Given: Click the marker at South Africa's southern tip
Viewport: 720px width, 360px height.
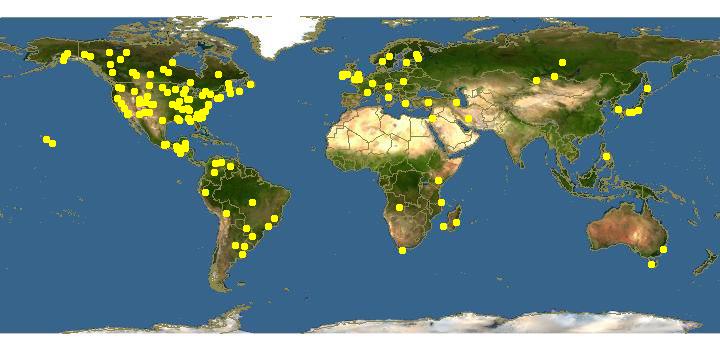Looking at the screenshot, I should click(x=402, y=250).
